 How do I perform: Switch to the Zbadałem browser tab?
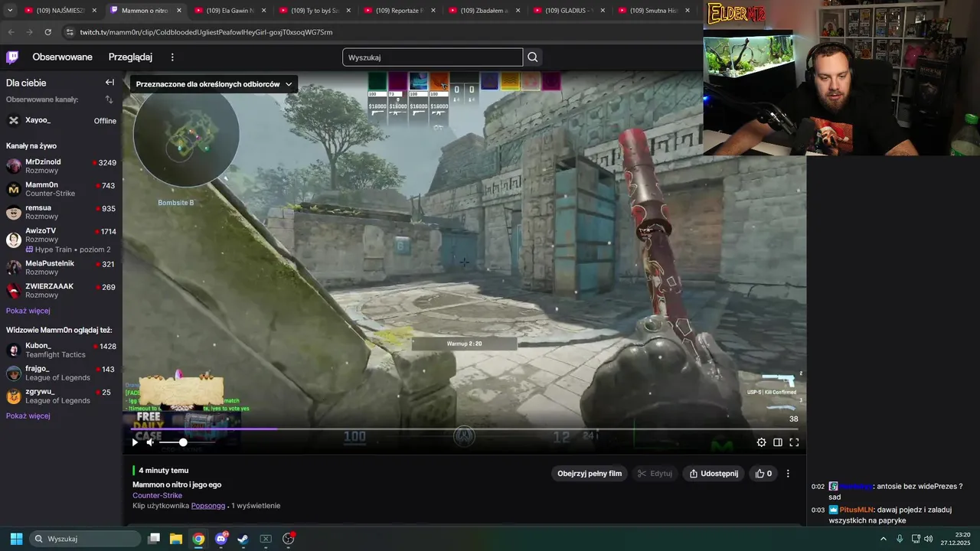pyautogui.click(x=485, y=11)
